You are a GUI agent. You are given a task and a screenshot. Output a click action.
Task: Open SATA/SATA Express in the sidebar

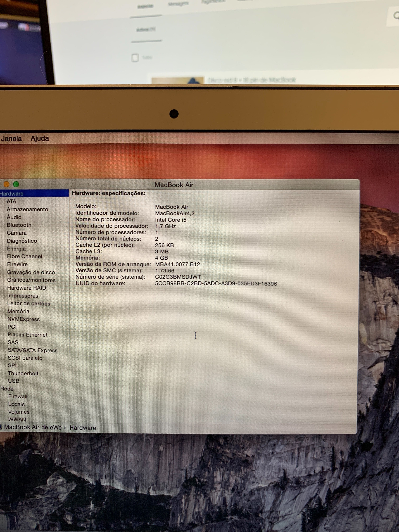point(33,350)
